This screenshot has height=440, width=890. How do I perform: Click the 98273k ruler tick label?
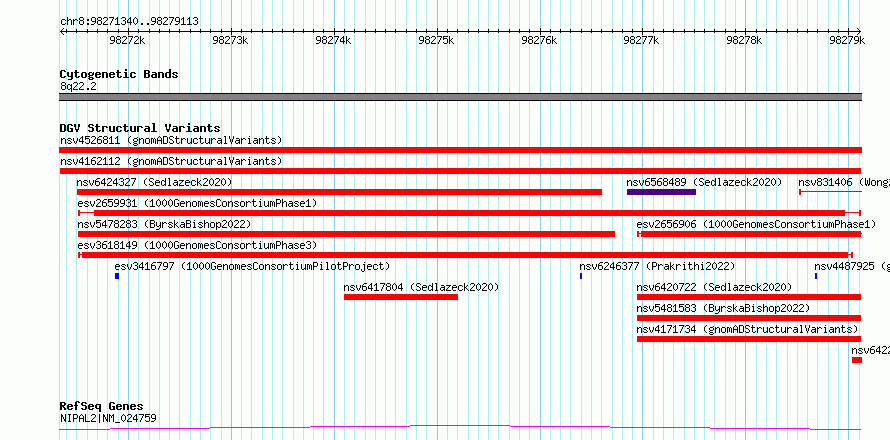(230, 40)
